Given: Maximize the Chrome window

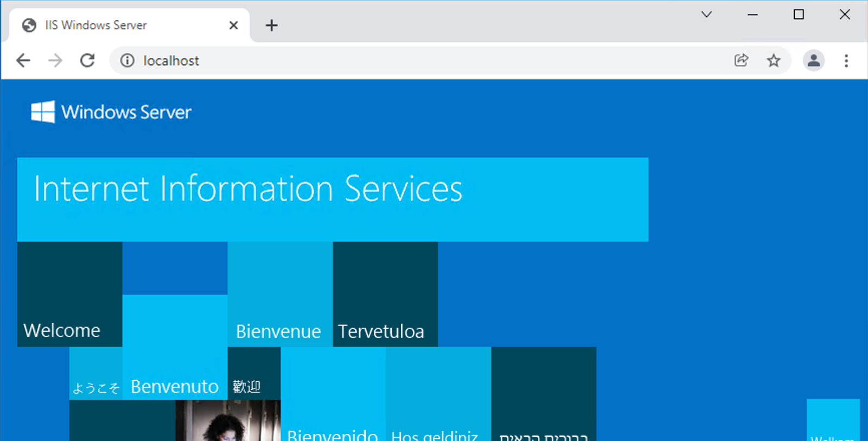Looking at the screenshot, I should click(x=799, y=14).
